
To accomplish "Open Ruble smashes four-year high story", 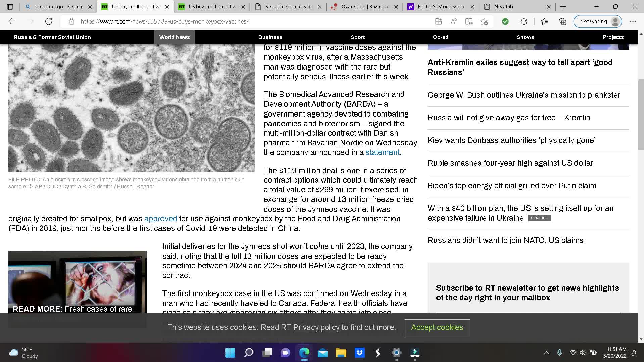I will (x=510, y=163).
